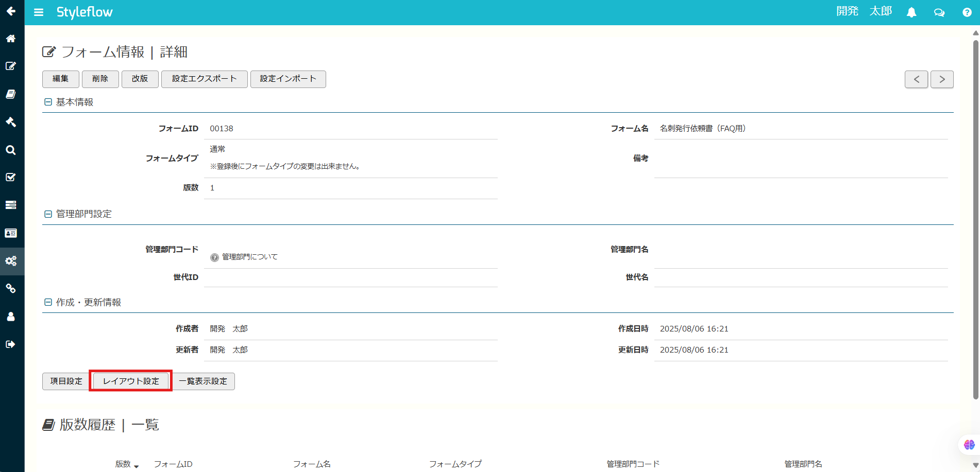Go to home icon in sidebar
Viewport: 980px width, 472px height.
[x=11, y=39]
